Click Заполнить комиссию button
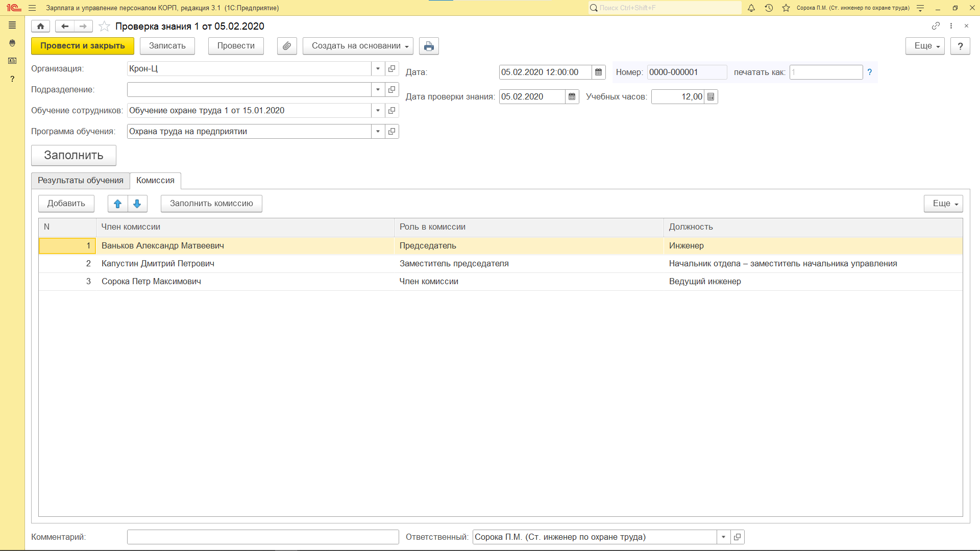Viewport: 980px width, 551px height. click(211, 204)
